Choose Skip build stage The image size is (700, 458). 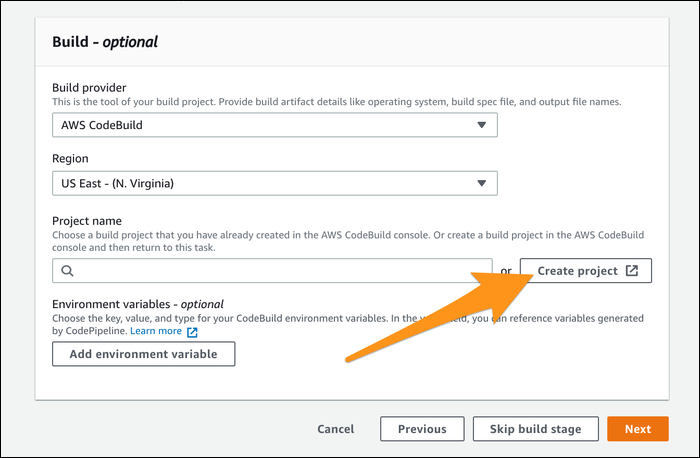click(x=536, y=429)
